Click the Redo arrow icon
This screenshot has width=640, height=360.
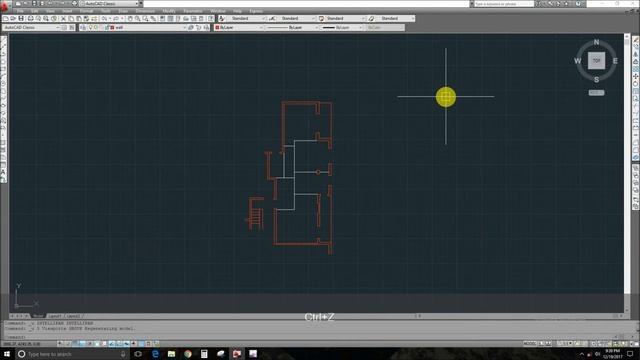point(116,19)
